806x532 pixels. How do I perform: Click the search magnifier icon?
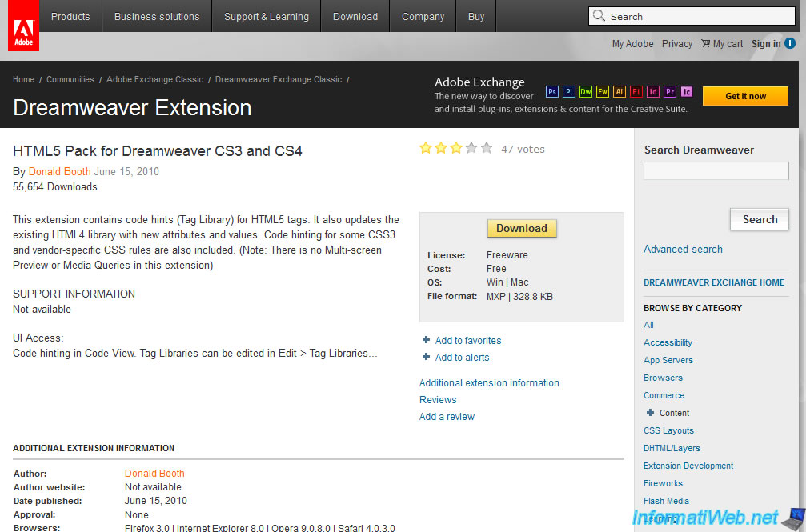tap(599, 15)
